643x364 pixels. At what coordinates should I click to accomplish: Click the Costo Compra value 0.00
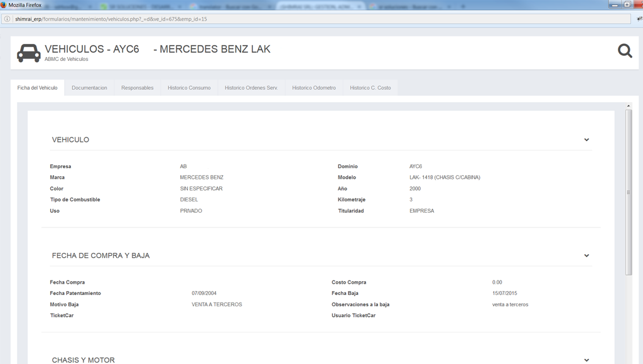[497, 282]
